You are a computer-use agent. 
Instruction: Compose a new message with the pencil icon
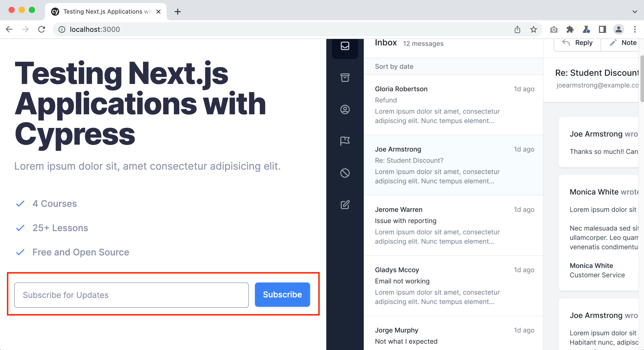[345, 205]
